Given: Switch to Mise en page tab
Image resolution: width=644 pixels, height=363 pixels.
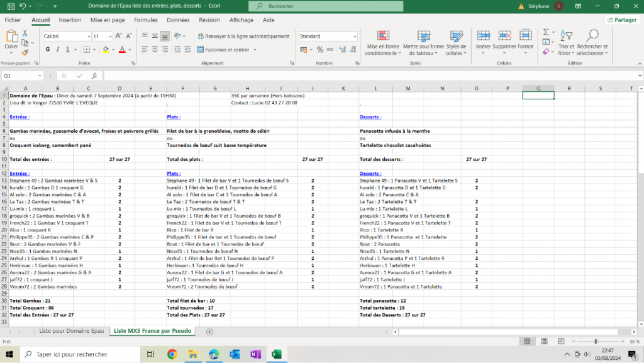Looking at the screenshot, I should 108,20.
